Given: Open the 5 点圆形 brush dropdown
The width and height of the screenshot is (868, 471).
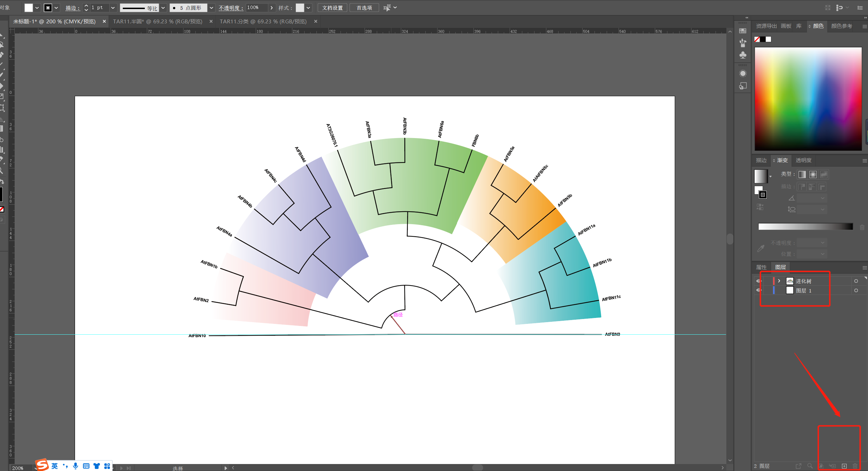Looking at the screenshot, I should [211, 8].
